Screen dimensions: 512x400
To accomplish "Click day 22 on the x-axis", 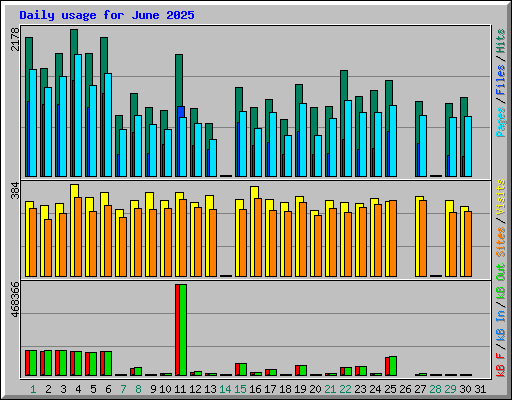I will click(345, 389).
